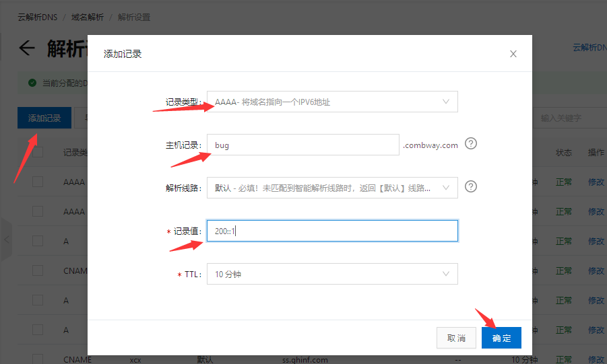Click 修改 link in the xcx CNAME row
This screenshot has width=607, height=364.
pos(596,359)
